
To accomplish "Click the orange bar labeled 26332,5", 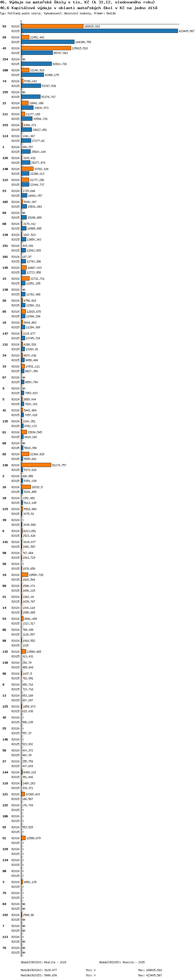I will (x=26, y=487).
